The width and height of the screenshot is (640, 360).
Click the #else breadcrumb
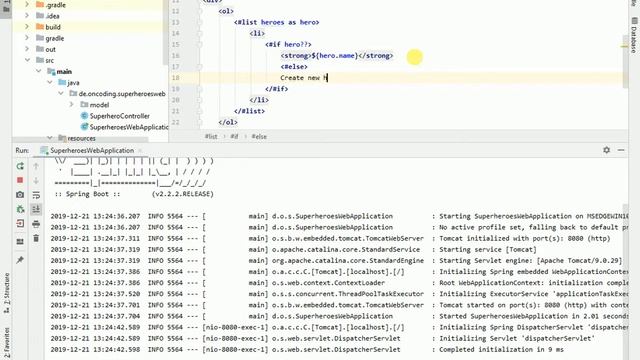pos(259,136)
